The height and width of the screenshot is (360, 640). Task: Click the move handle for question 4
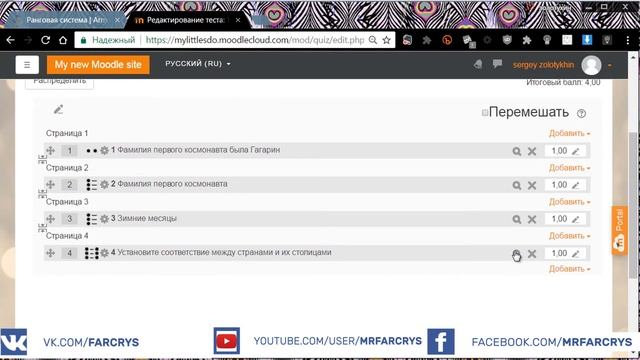[51, 253]
